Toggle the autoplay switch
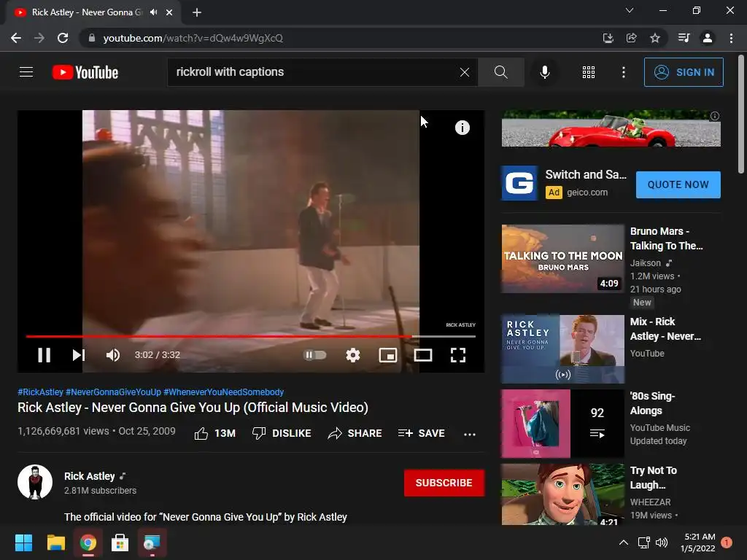 point(314,355)
